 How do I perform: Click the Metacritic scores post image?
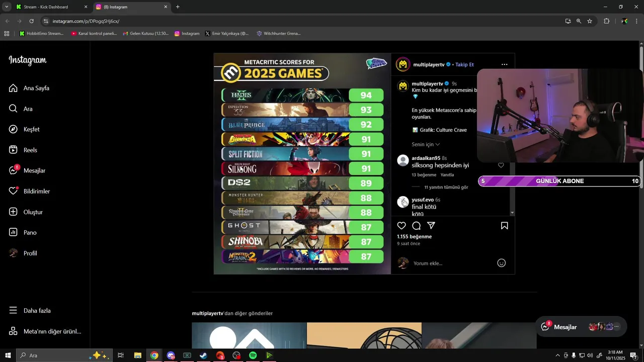(x=302, y=164)
